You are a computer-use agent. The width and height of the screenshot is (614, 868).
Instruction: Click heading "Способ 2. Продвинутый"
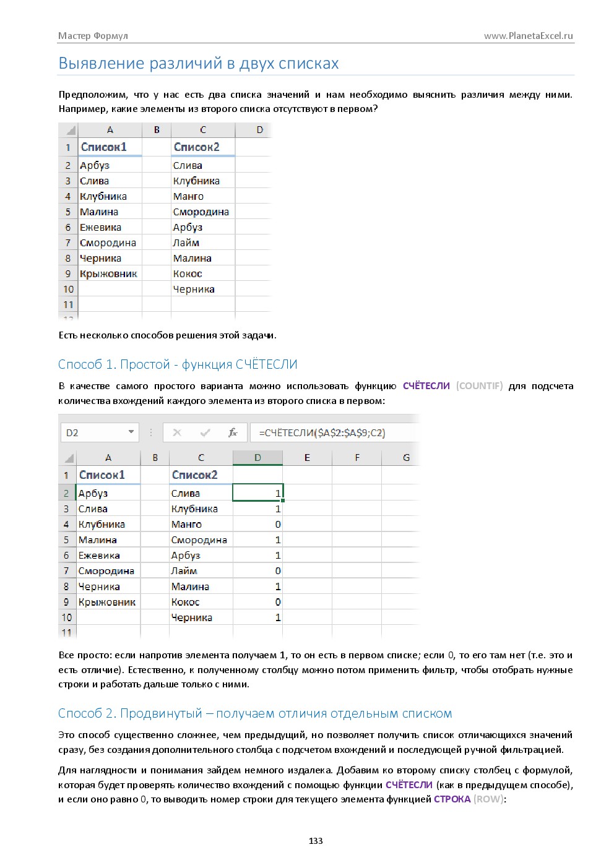(130, 713)
